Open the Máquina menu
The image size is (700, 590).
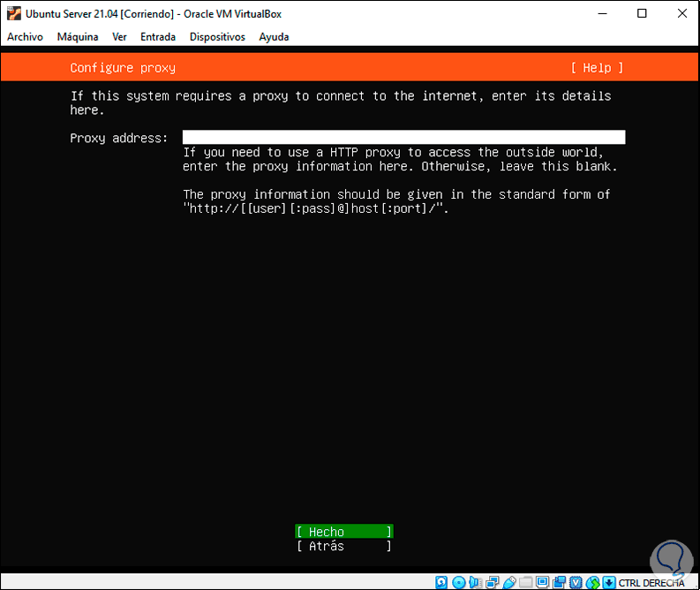pyautogui.click(x=78, y=37)
